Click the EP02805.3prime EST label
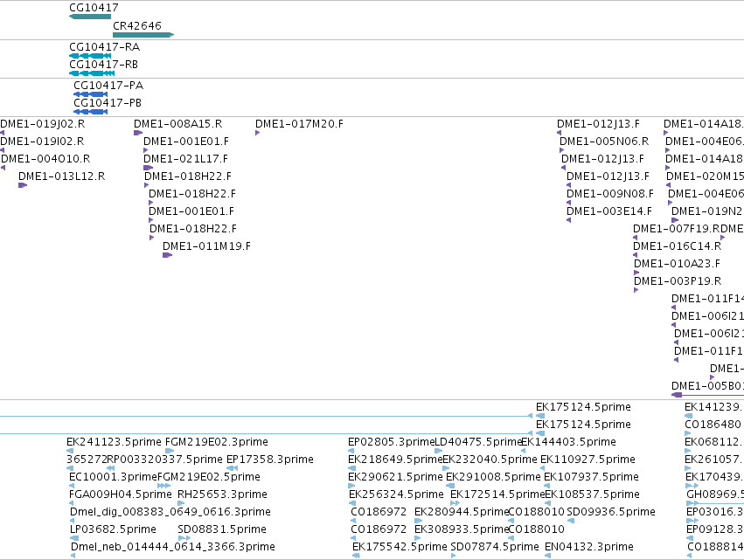This screenshot has height=560, width=744. pyautogui.click(x=392, y=442)
